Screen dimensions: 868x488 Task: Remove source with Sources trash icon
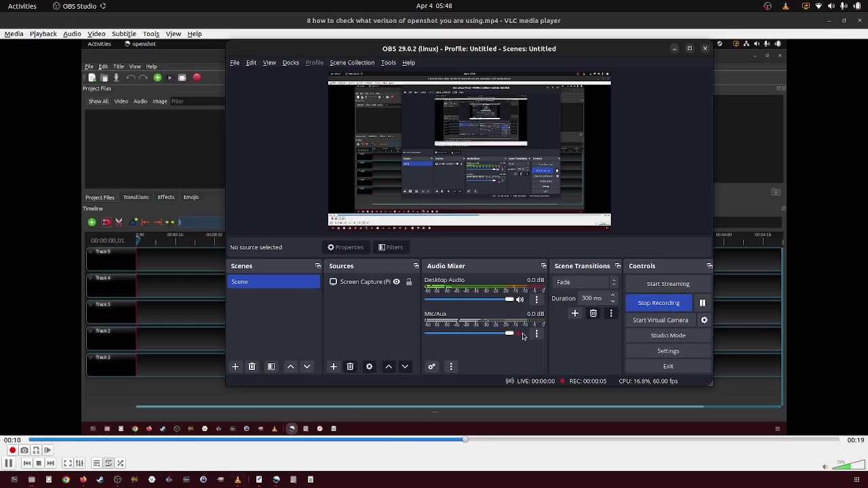(x=350, y=367)
